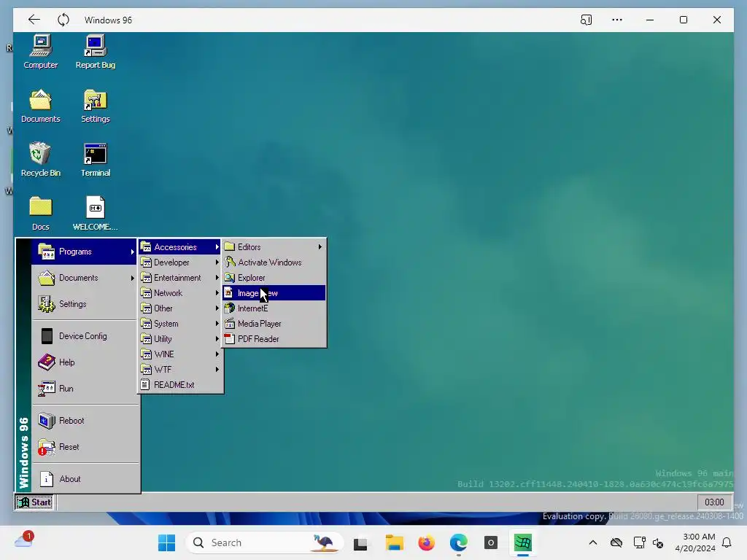Launch Image View from Accessories menu

tap(274, 293)
